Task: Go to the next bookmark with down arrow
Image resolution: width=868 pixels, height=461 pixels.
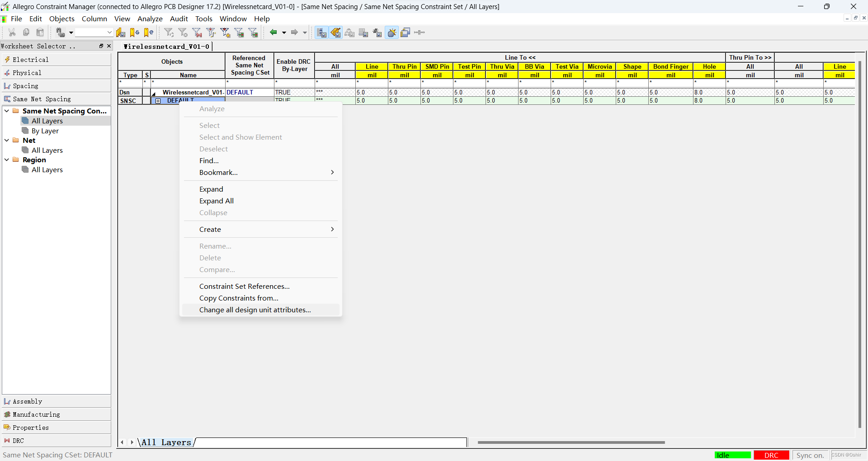Action: (134, 33)
